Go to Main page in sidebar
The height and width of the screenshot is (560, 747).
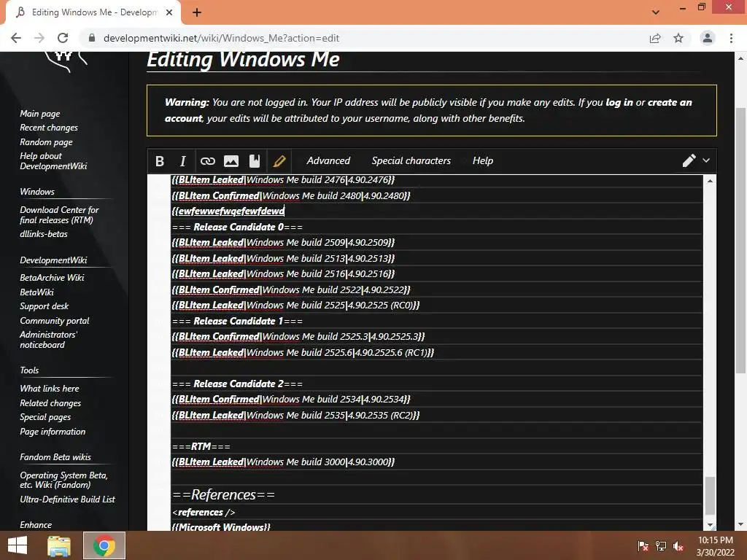point(40,114)
